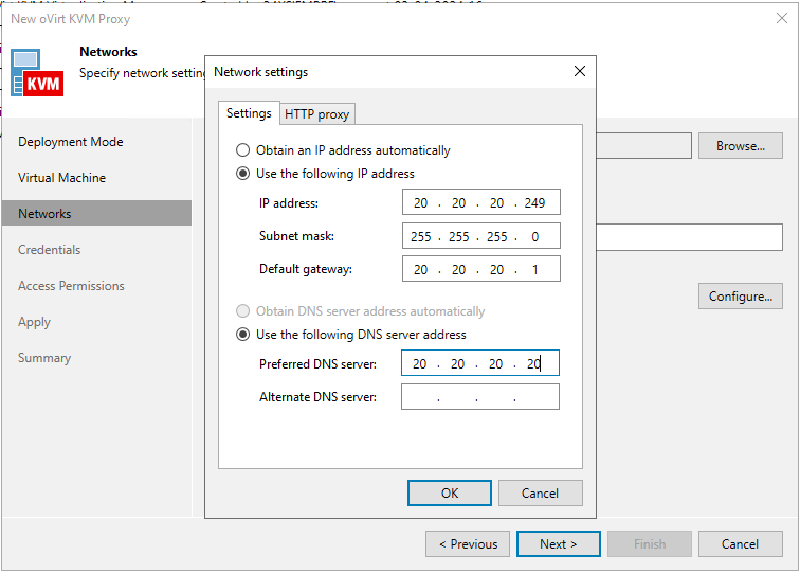The height and width of the screenshot is (574, 800).
Task: Cancel the Network settings dialog
Action: 540,493
